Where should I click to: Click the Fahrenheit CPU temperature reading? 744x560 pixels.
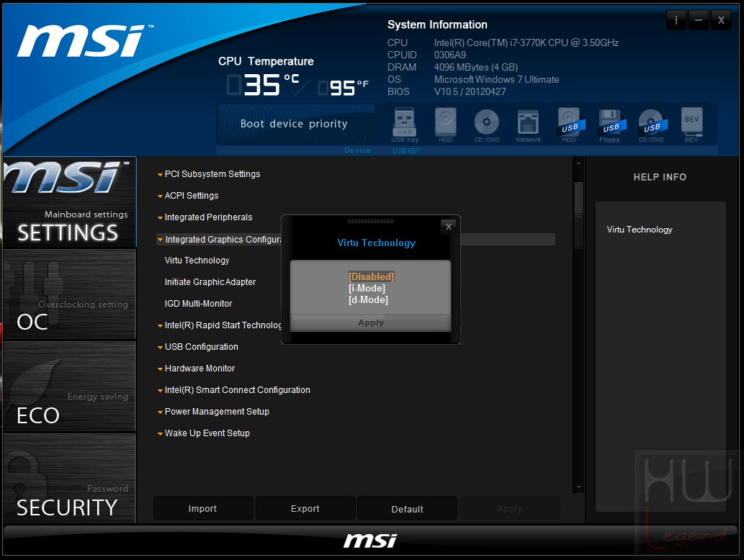click(x=344, y=88)
